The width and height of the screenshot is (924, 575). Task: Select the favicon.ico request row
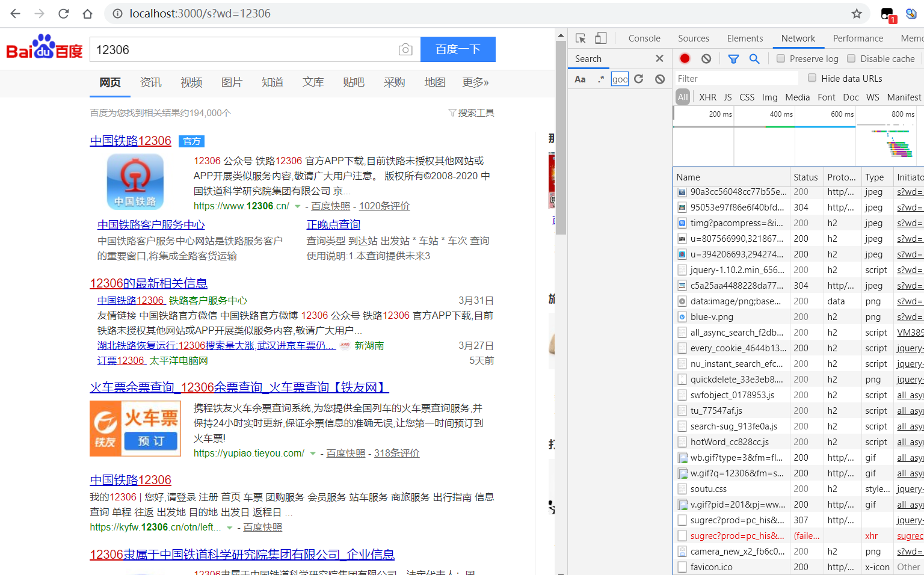point(798,567)
